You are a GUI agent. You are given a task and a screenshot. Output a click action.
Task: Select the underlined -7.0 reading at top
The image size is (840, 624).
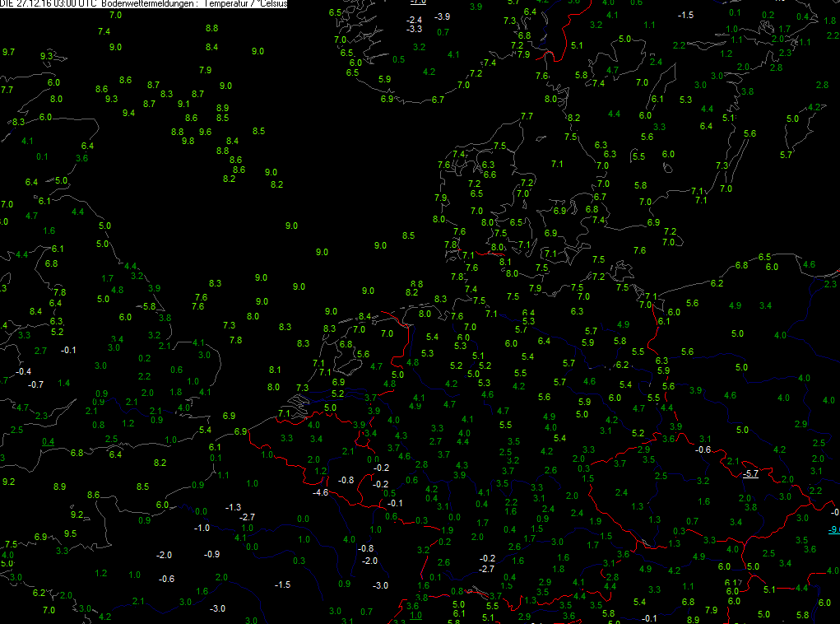[418, 2]
